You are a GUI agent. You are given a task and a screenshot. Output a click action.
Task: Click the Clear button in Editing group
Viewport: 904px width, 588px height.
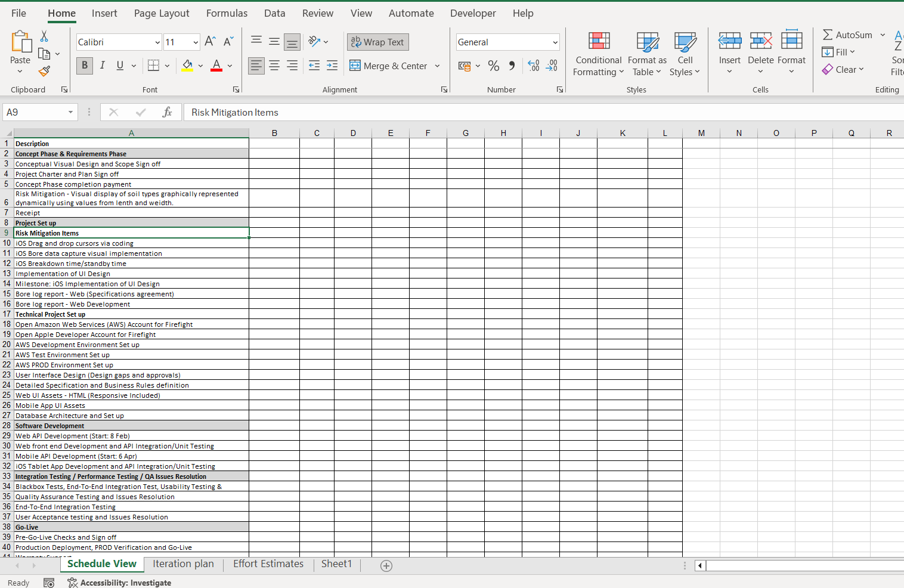[844, 69]
